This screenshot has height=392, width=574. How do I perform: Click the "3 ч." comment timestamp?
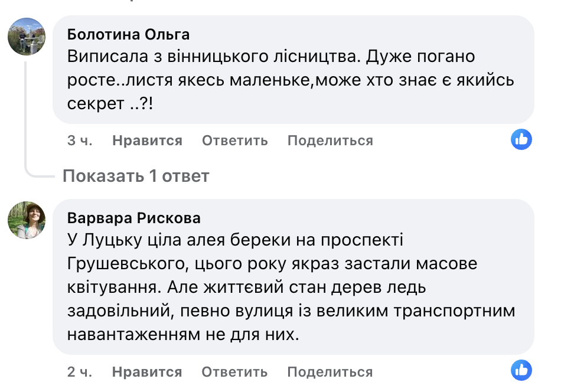(80, 141)
